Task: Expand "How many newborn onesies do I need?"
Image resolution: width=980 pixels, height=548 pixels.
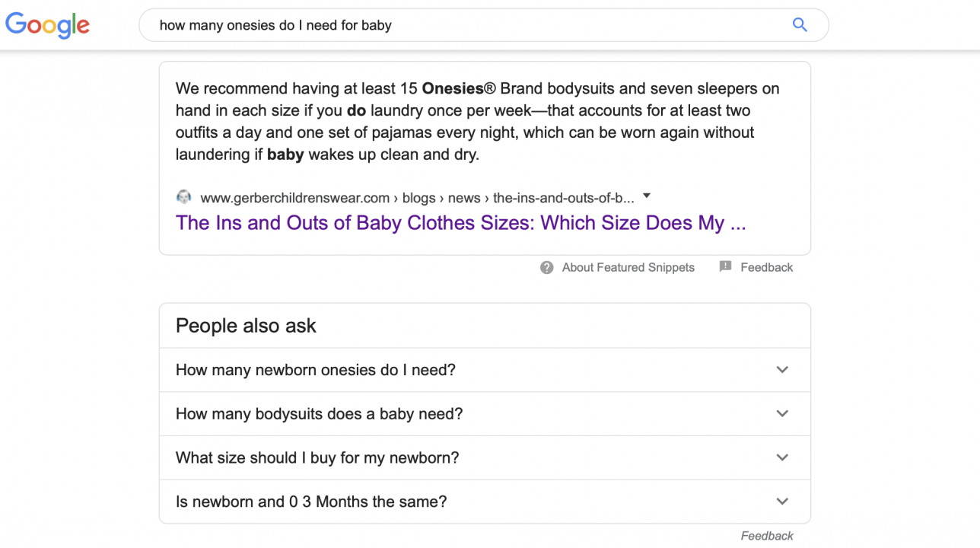Action: pyautogui.click(x=485, y=370)
